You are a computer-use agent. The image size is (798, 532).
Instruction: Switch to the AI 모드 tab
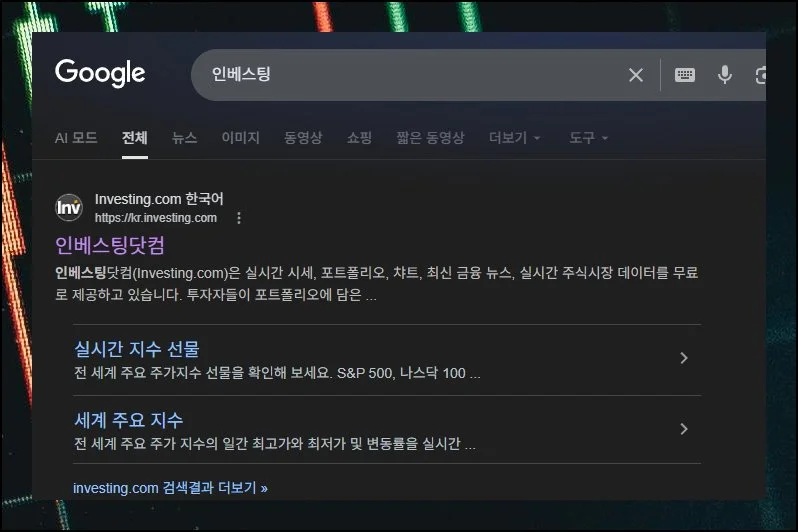pyautogui.click(x=76, y=138)
